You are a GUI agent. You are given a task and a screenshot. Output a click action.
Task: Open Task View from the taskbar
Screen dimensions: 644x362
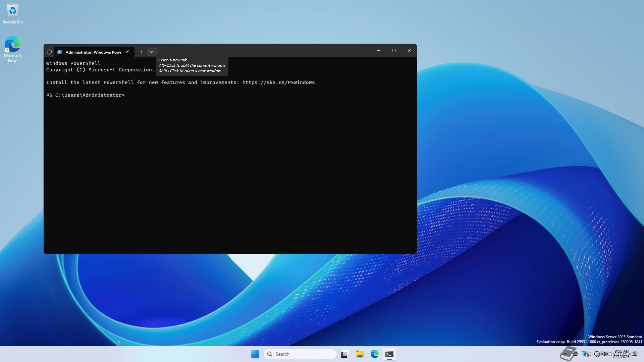pos(345,354)
